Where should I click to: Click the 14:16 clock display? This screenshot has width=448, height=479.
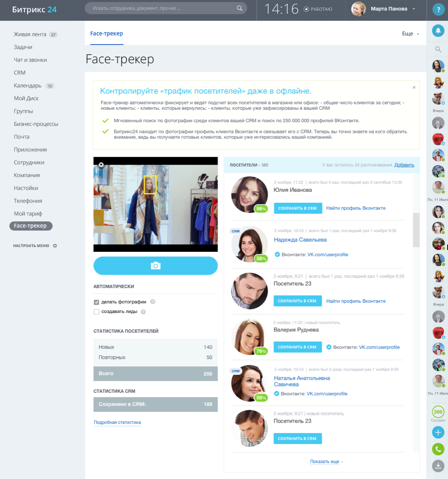282,9
